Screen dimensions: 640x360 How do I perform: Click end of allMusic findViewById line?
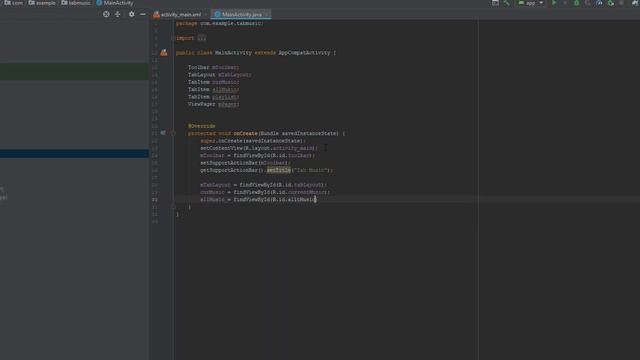coord(316,200)
